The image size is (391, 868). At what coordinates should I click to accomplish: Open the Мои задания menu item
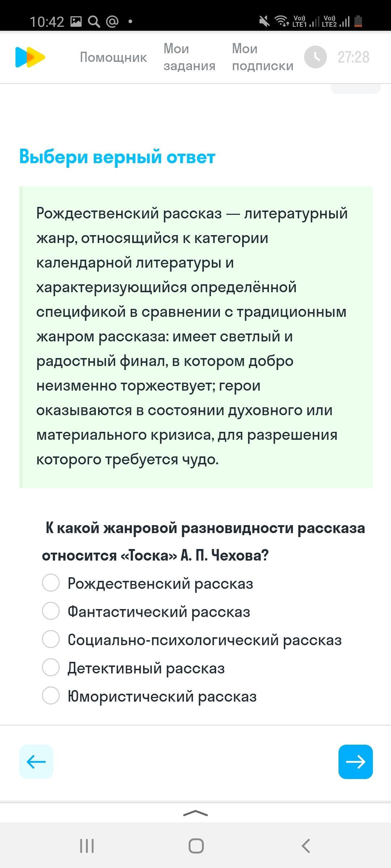pyautogui.click(x=189, y=57)
